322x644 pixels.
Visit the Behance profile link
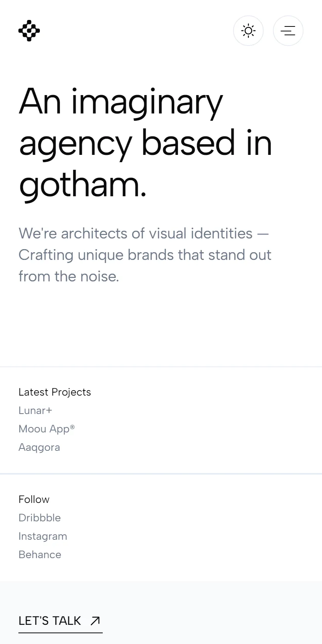coord(40,555)
